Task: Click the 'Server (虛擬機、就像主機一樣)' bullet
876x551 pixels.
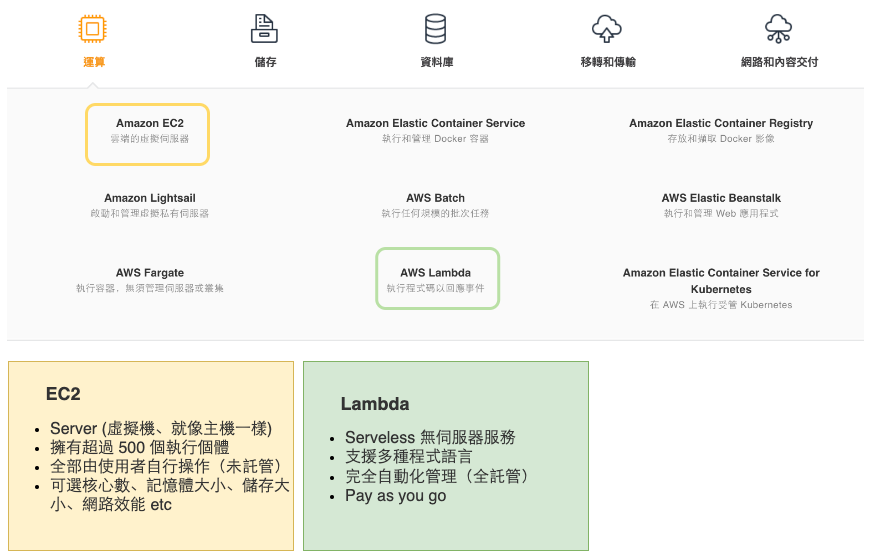Action: (x=161, y=429)
